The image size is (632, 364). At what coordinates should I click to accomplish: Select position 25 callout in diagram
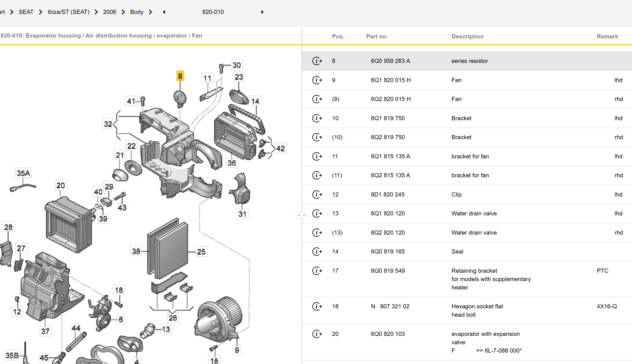point(201,252)
